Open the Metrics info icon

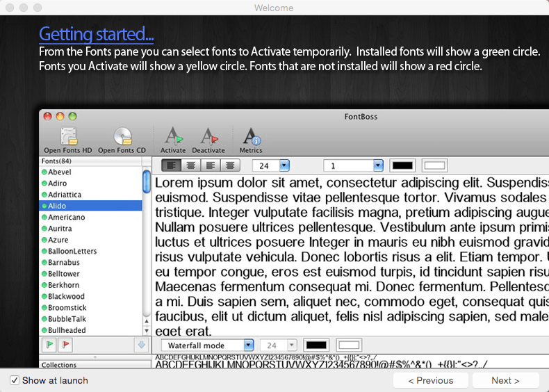(252, 136)
